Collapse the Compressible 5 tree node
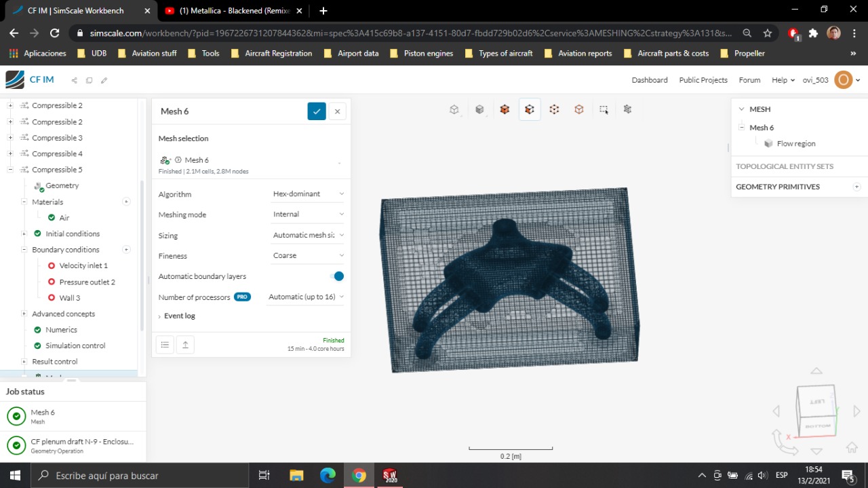Screen dimensions: 868x488 10,170
